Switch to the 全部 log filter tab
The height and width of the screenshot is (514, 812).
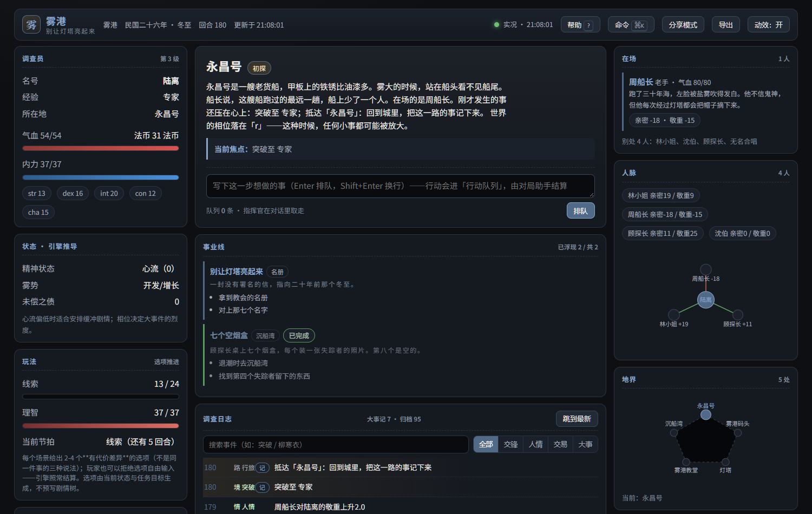pos(486,444)
